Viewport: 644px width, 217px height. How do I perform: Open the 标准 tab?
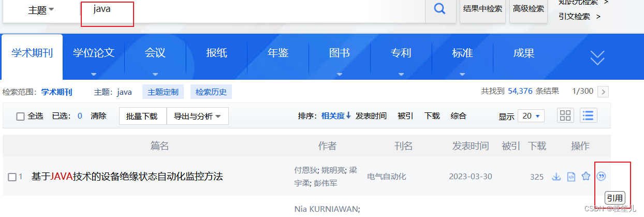point(462,53)
